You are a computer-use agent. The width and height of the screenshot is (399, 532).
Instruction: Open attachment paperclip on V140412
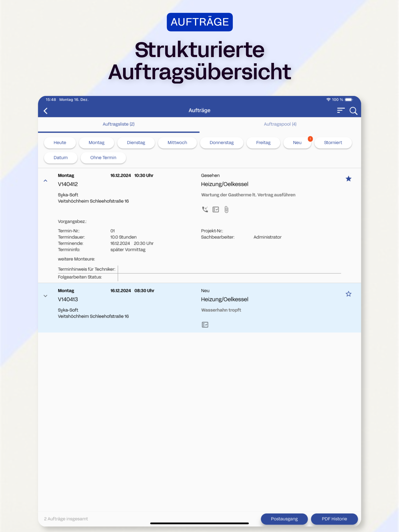pyautogui.click(x=226, y=210)
